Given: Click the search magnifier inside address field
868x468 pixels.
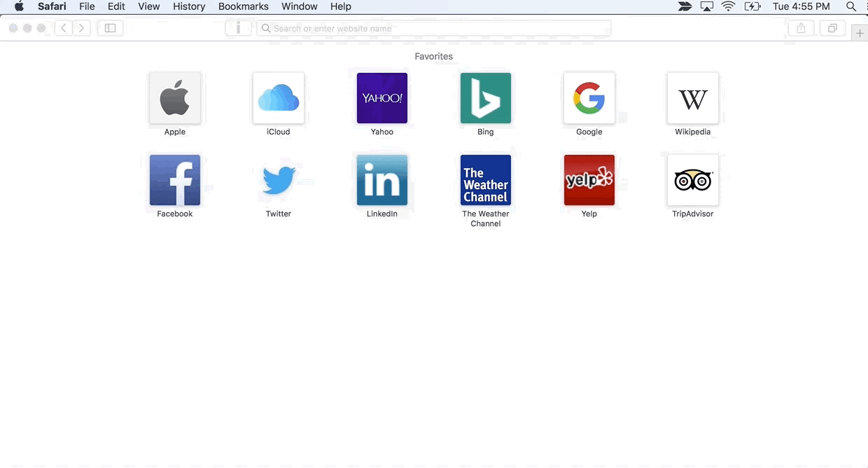Looking at the screenshot, I should pos(266,29).
